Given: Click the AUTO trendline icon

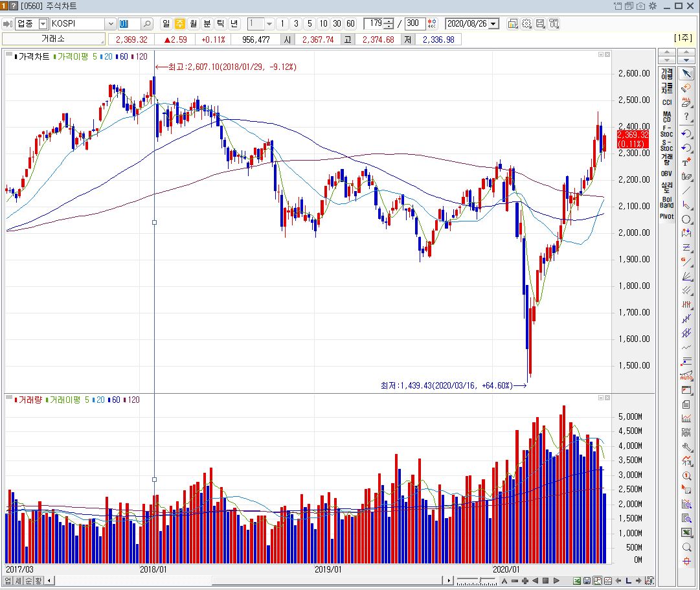Looking at the screenshot, I should tap(686, 376).
